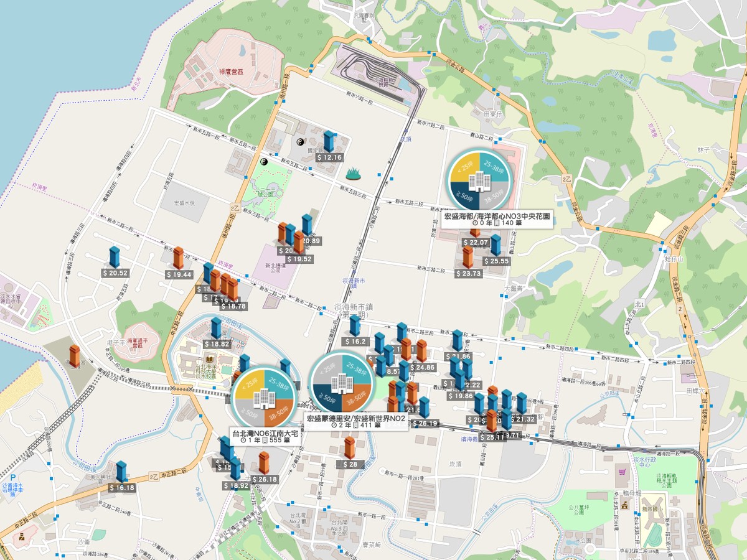The width and height of the screenshot is (747, 560).
Task: Click the blue building marker at $ 16.2
Action: 355,325
